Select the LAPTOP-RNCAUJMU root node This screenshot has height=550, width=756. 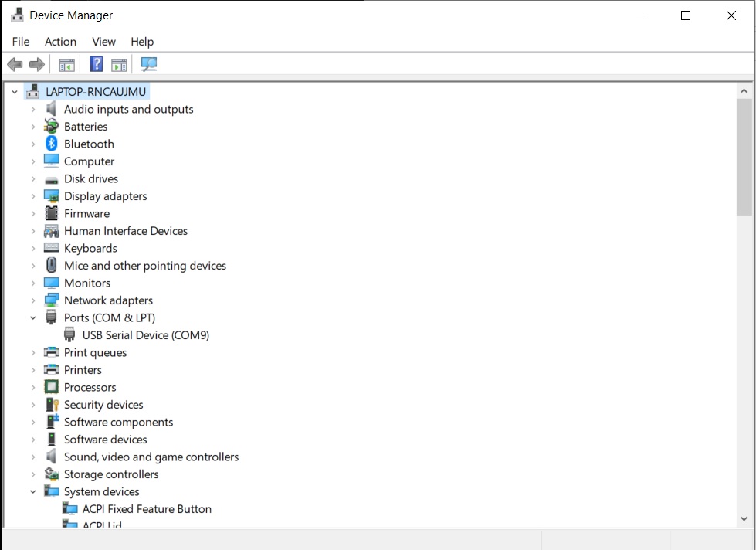click(x=95, y=91)
